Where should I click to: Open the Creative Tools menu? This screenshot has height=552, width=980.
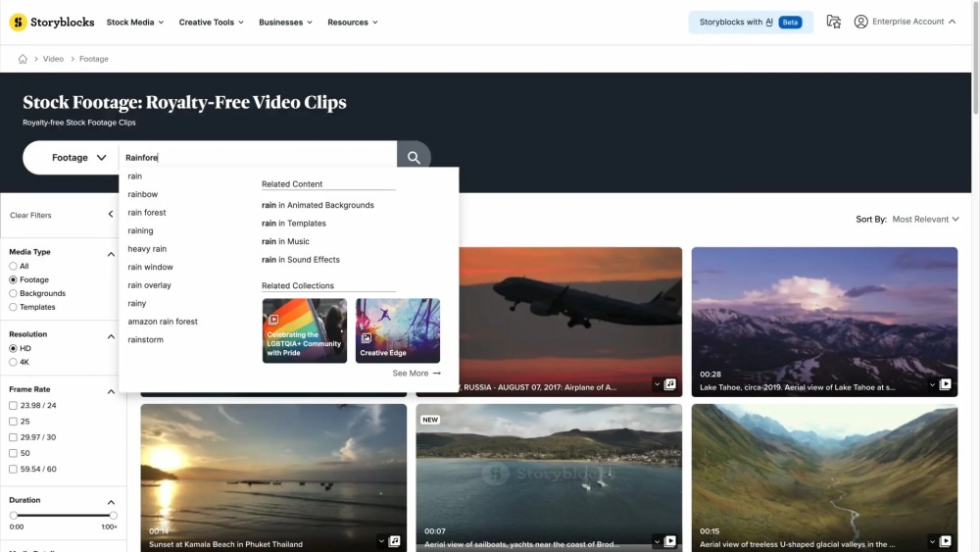(x=212, y=22)
